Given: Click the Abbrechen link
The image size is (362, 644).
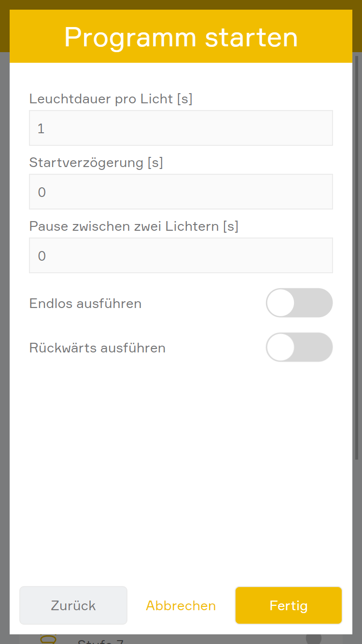Looking at the screenshot, I should (181, 605).
